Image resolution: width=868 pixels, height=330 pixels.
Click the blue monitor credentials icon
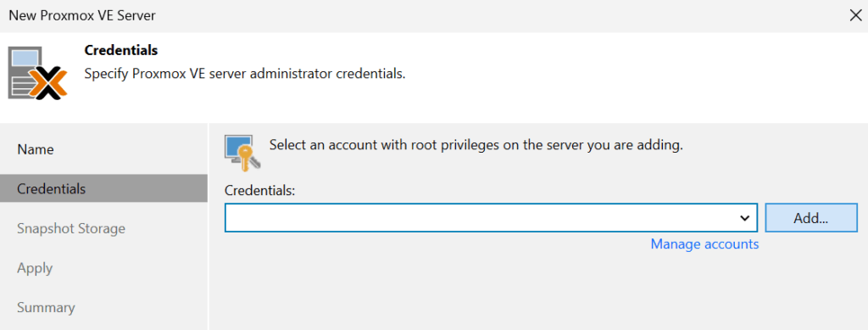[238, 148]
